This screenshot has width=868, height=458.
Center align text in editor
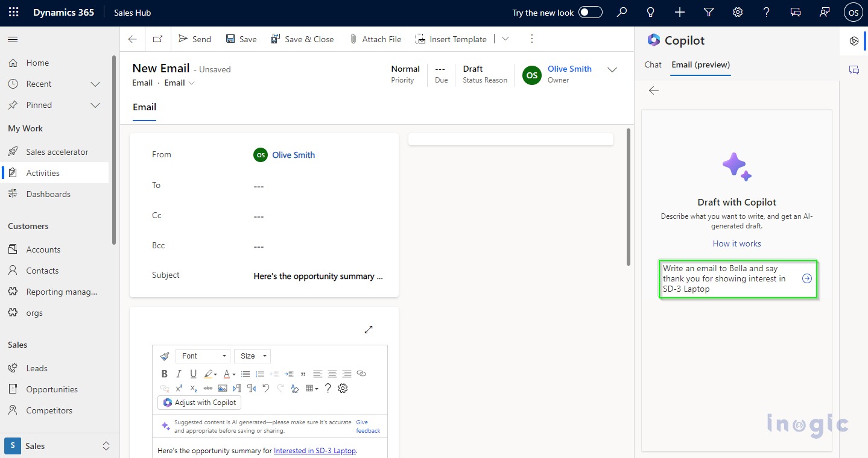click(x=332, y=374)
